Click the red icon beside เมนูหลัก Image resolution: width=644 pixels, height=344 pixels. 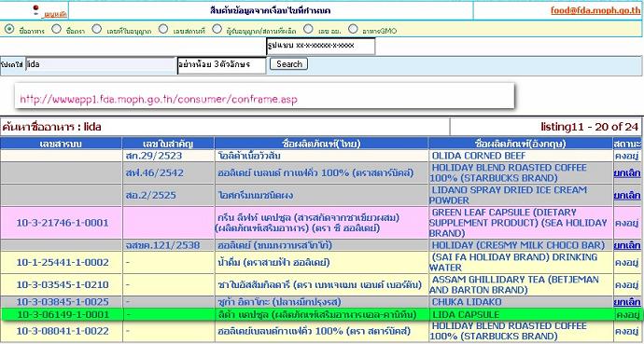pyautogui.click(x=35, y=10)
